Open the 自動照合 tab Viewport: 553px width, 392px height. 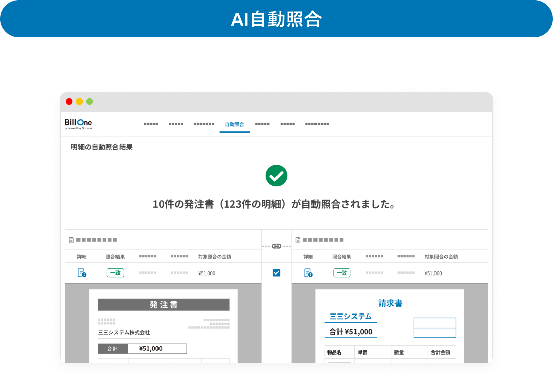[234, 124]
